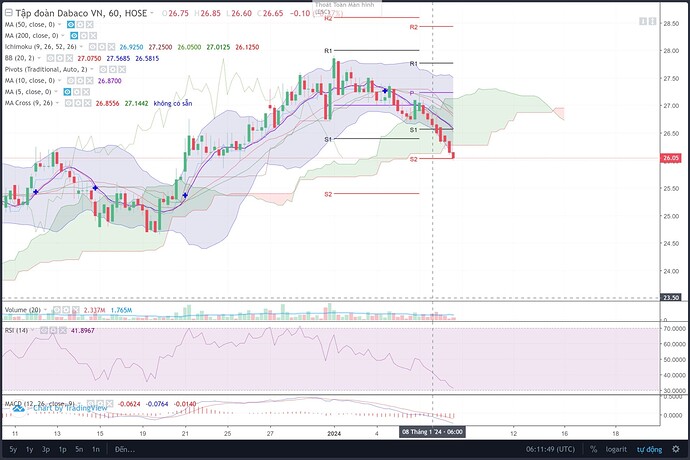The height and width of the screenshot is (460, 690).
Task: Expand the MA (10, close, 0) dropdown arrow
Action: click(x=60, y=81)
